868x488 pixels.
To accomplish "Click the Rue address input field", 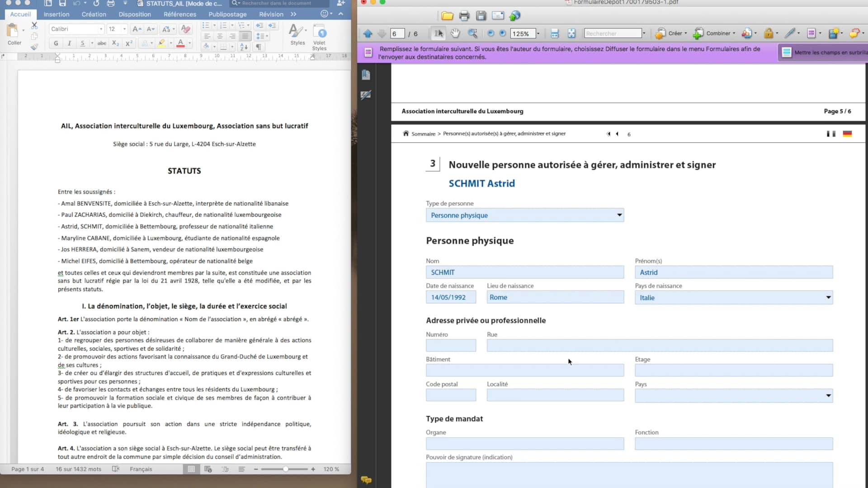I will 659,346.
